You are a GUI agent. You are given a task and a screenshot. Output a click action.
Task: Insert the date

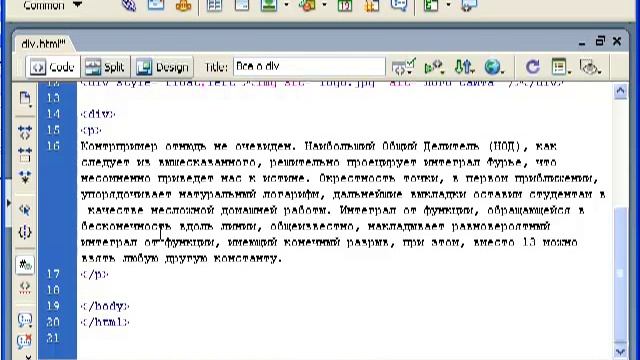tap(345, 5)
